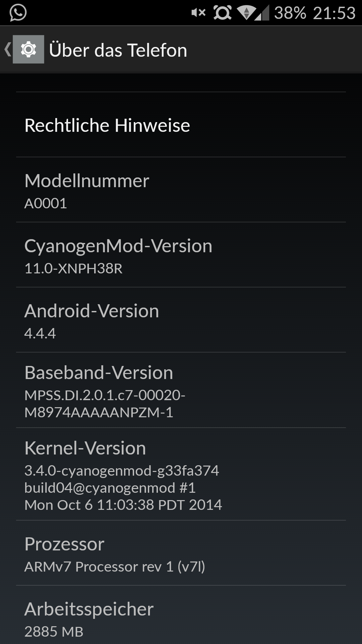Viewport: 362px width, 644px height.
Task: Tap the settings gear icon
Action: point(28,49)
